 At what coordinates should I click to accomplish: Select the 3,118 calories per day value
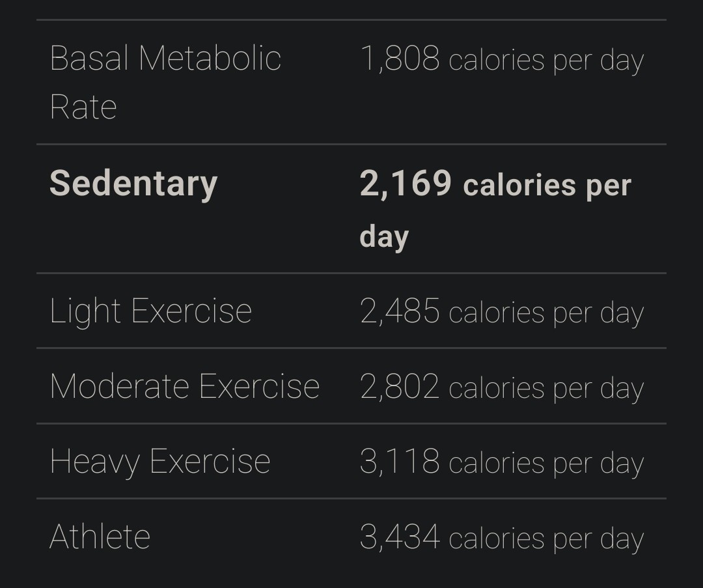[x=501, y=462]
